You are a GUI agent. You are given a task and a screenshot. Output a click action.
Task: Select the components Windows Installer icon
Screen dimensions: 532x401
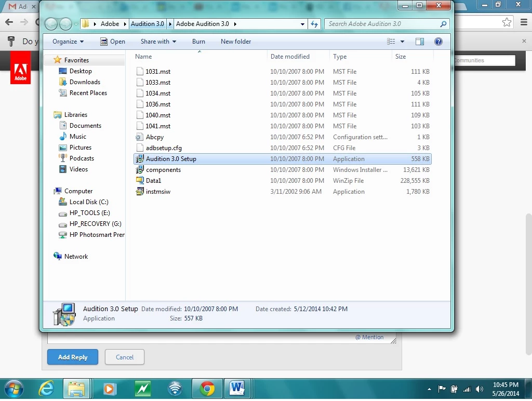coord(139,170)
